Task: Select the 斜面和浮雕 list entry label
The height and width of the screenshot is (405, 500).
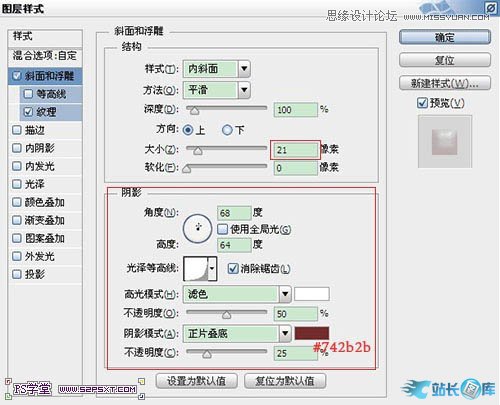Action: (49, 76)
